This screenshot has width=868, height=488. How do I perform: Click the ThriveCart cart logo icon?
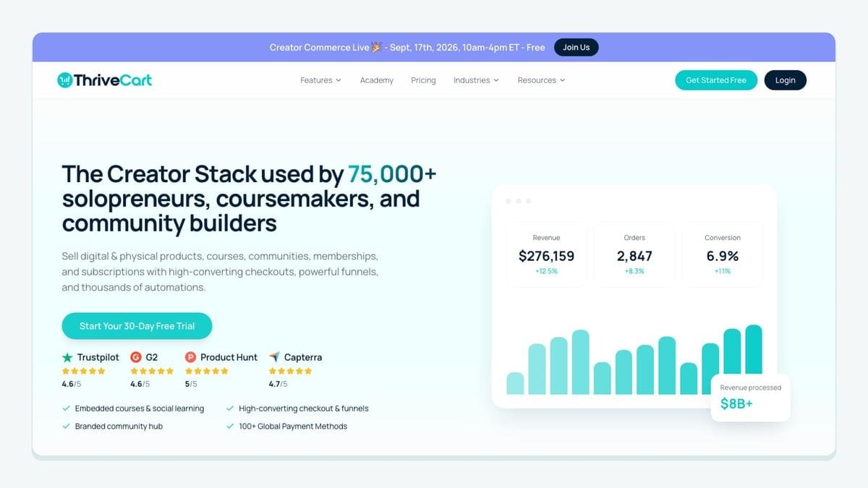tap(65, 80)
